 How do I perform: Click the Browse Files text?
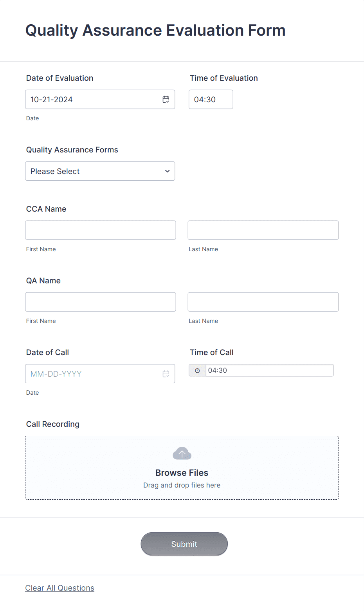[x=182, y=473]
